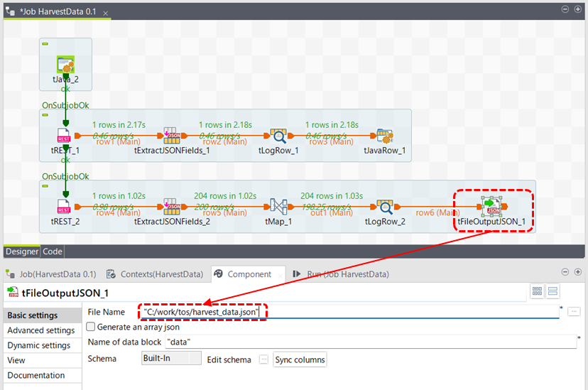Minimize the Component view panel

(x=565, y=272)
